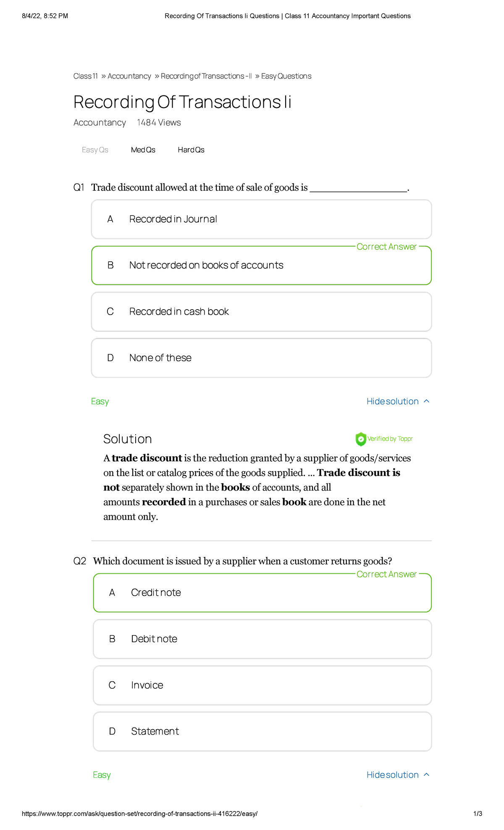Screen dimensions: 504x830
Task: Open the Easy Qs tab
Action: 95,150
